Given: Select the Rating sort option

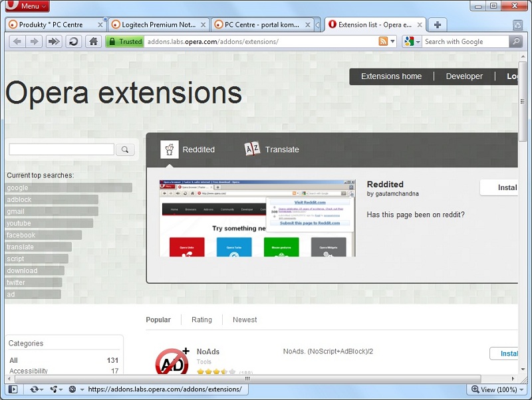Looking at the screenshot, I should (201, 320).
